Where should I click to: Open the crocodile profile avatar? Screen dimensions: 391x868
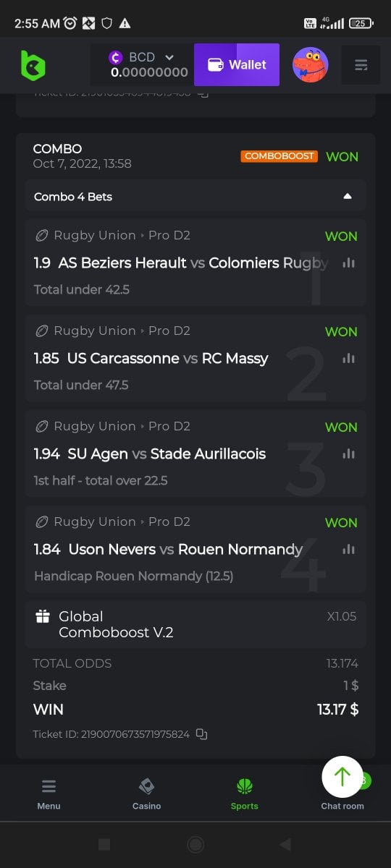pyautogui.click(x=311, y=65)
